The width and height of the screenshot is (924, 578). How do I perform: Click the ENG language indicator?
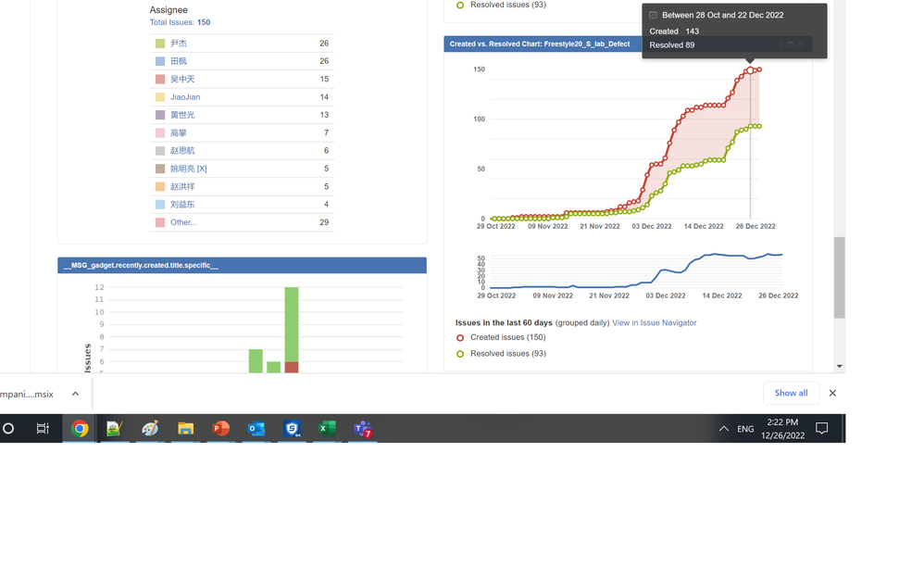[x=745, y=429]
